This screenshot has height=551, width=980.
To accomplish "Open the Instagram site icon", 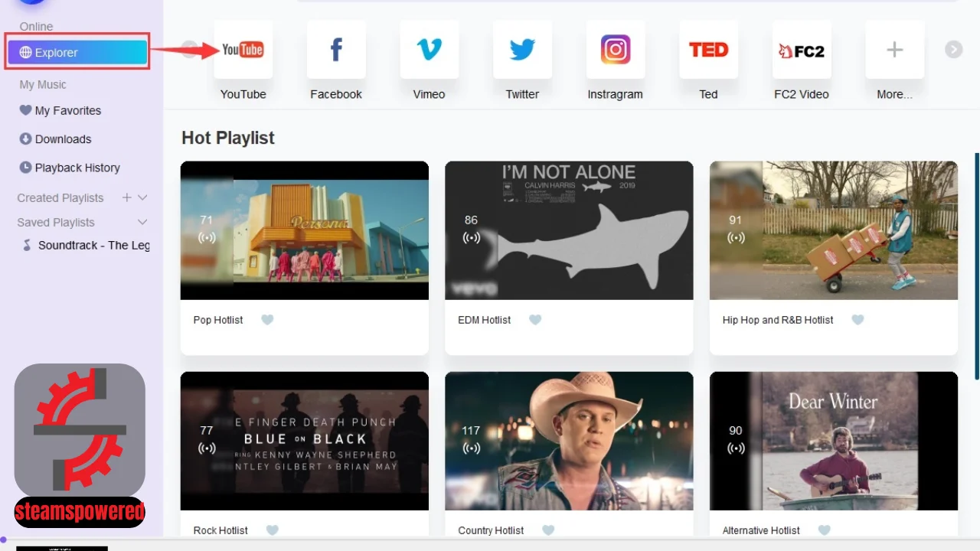I will [x=615, y=50].
